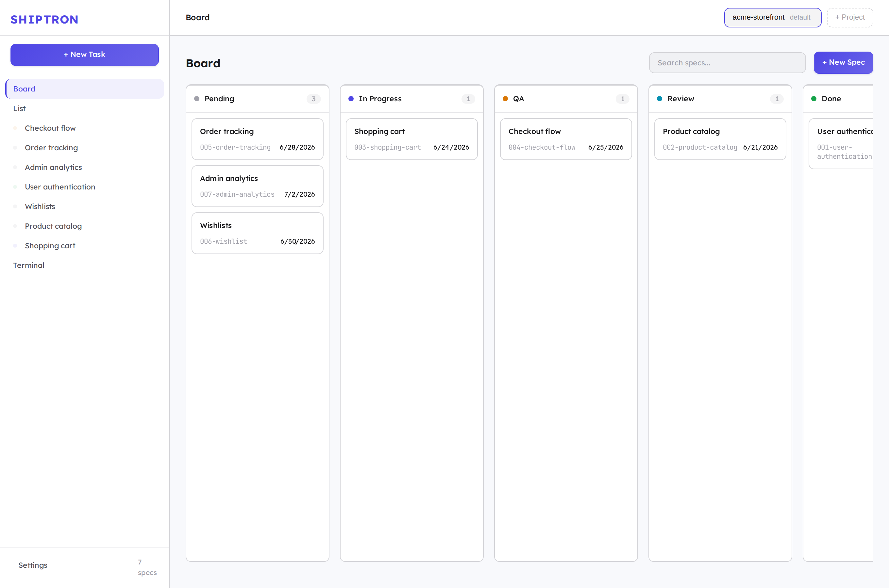Click the 002-product-catalog spec ID
Screen dimensions: 889x588
click(700, 147)
